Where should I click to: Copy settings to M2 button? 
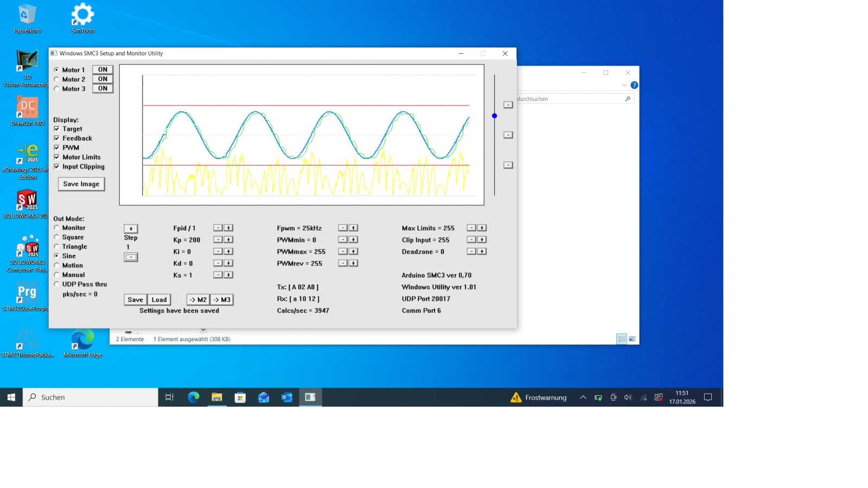pos(198,300)
